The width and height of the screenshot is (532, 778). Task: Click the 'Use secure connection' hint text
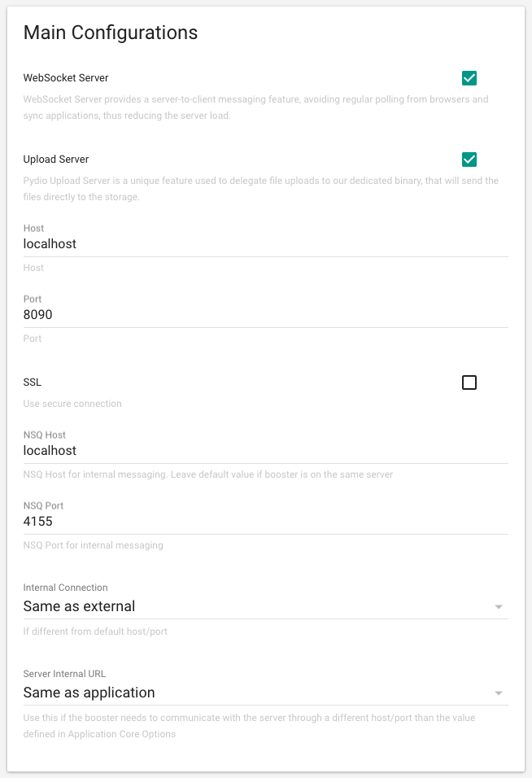(72, 404)
